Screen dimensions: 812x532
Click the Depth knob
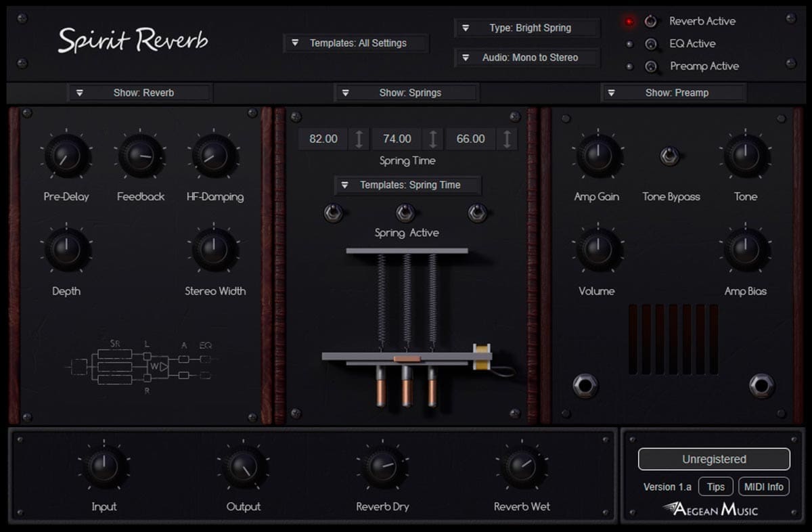tap(66, 250)
